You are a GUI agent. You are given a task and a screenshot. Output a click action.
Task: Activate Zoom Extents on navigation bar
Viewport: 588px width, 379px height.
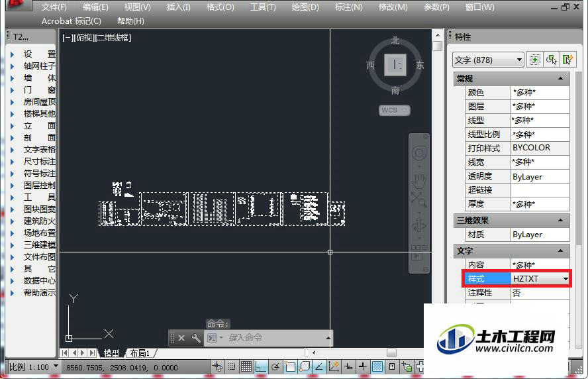(x=419, y=199)
